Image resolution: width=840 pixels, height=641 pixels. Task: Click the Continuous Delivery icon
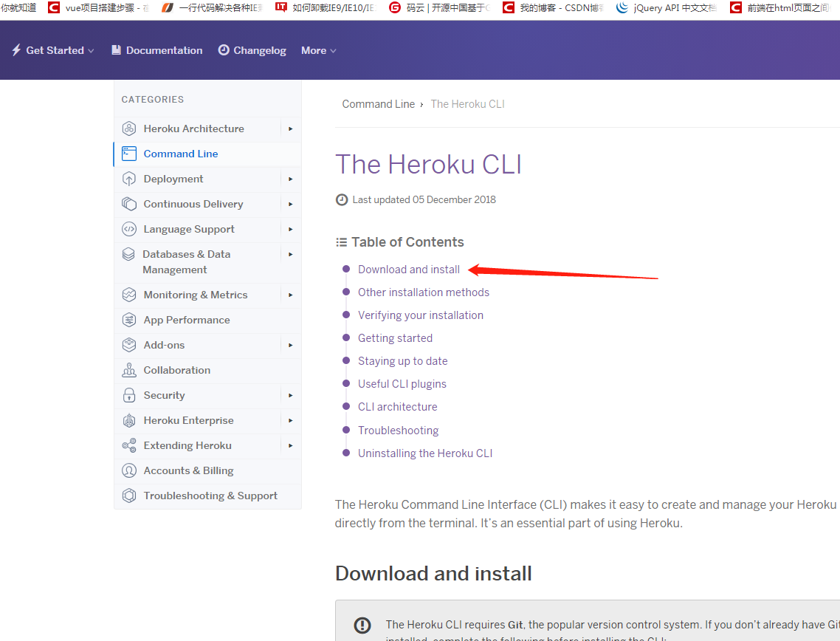coord(128,204)
